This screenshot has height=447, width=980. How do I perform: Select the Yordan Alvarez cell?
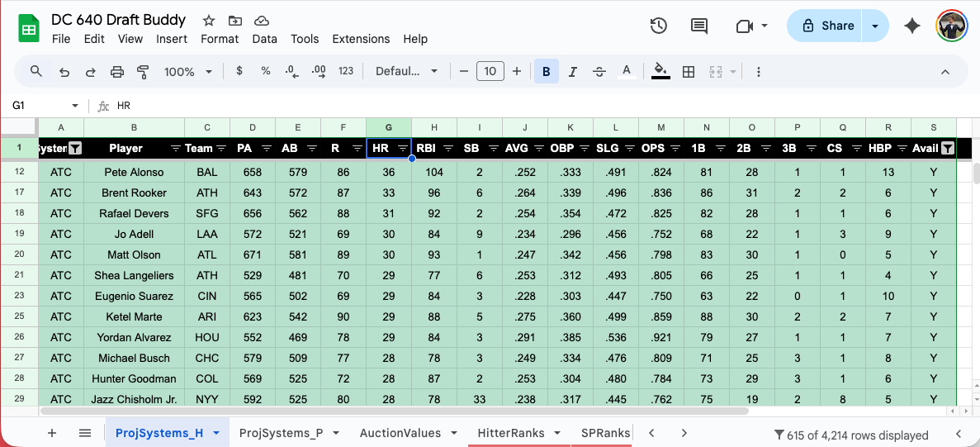tap(134, 337)
